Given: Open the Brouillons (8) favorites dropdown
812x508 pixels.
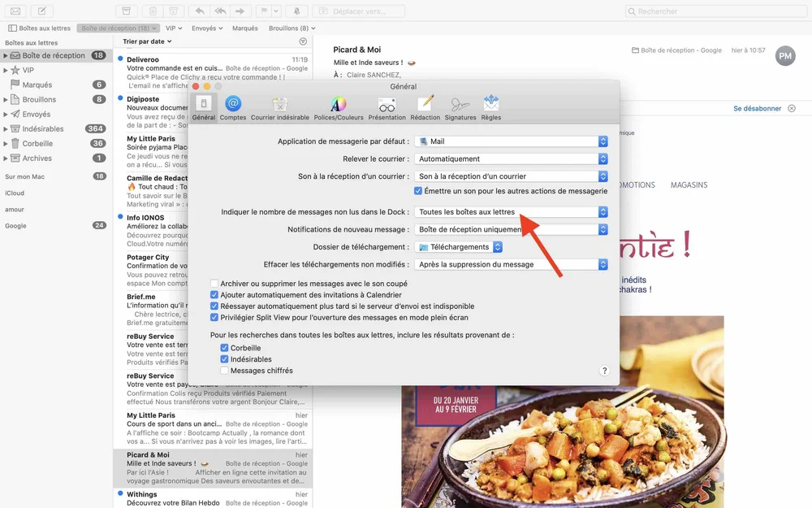Looking at the screenshot, I should pos(292,28).
